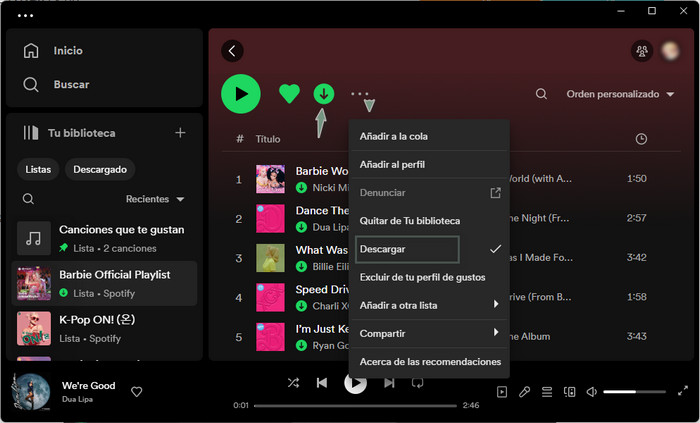Screen dimensions: 700x423
Task: Open the Inicio home page
Action: point(53,50)
